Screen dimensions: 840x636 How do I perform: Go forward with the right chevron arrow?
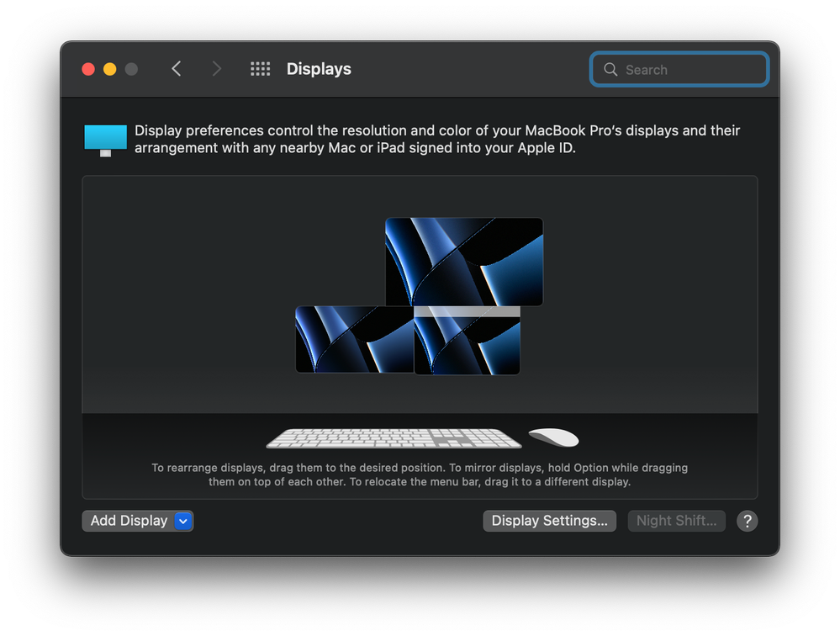pos(216,69)
